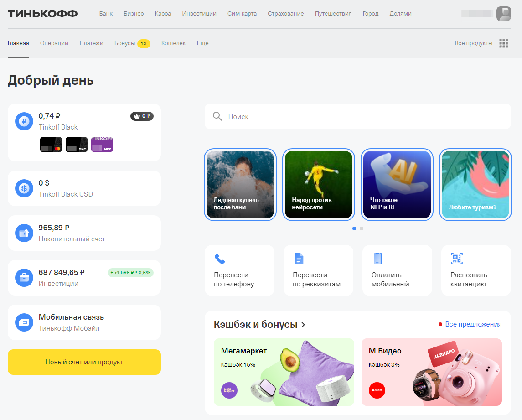Click the Все продукты link
Image resolution: width=522 pixels, height=420 pixels.
[x=473, y=43]
